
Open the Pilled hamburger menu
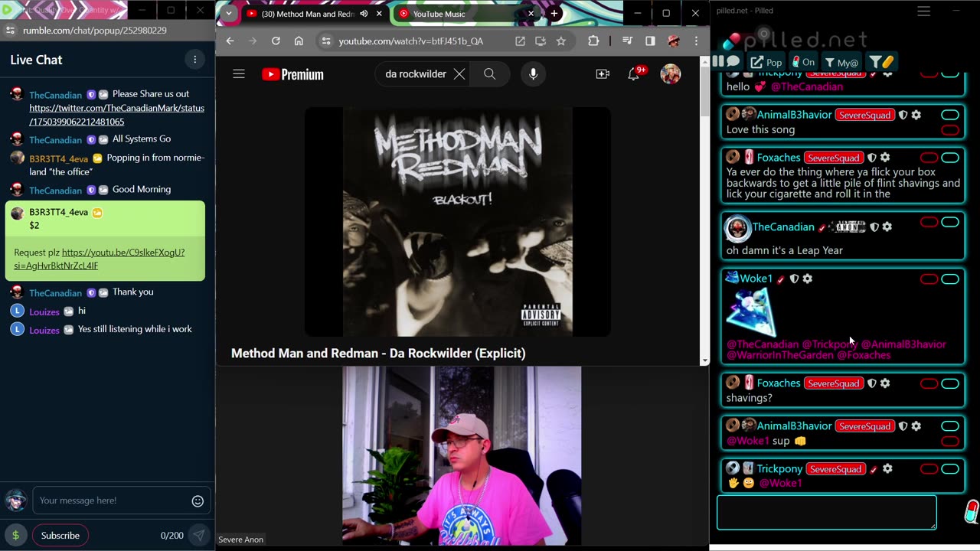[924, 11]
